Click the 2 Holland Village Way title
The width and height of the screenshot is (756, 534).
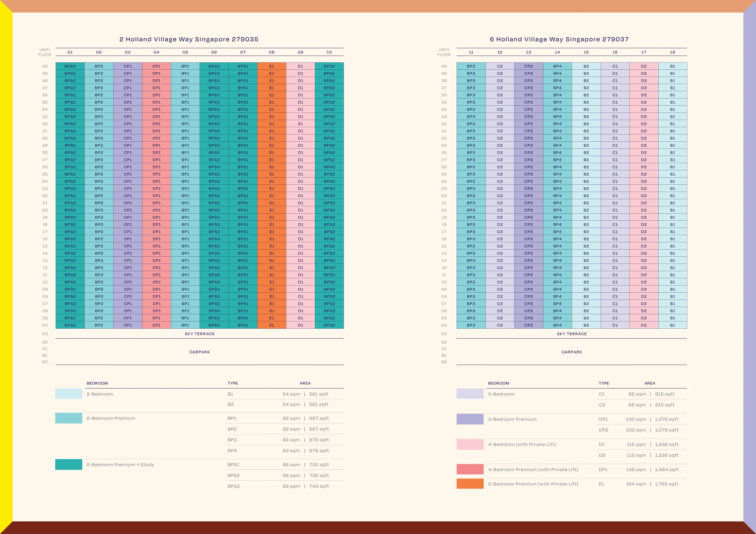[x=189, y=39]
